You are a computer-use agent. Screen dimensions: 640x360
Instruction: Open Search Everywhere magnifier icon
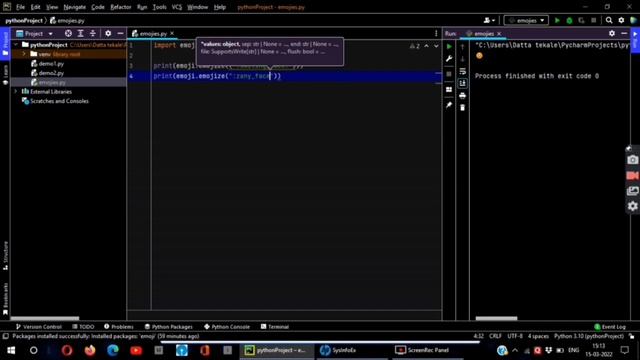(x=609, y=20)
